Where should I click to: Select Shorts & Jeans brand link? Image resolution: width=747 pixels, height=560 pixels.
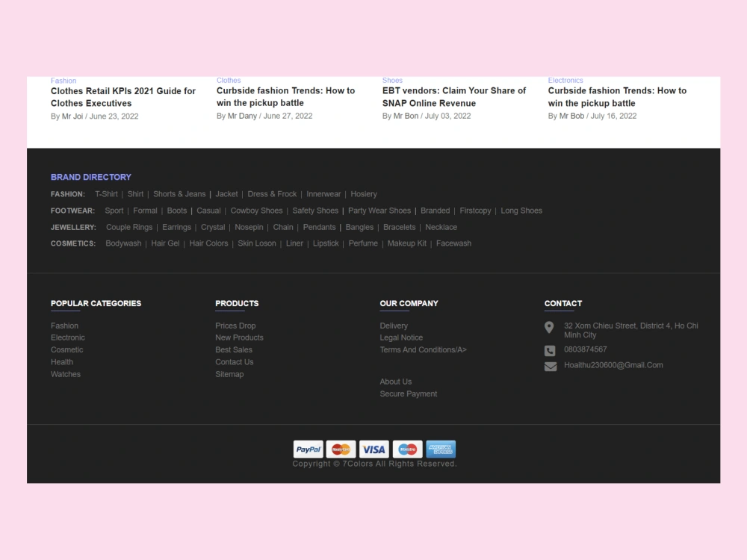pyautogui.click(x=179, y=194)
